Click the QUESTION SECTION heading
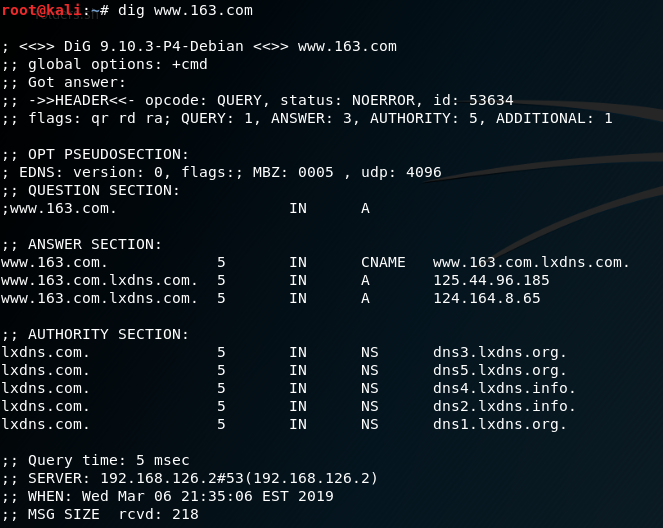Image resolution: width=663 pixels, height=528 pixels. [91, 190]
